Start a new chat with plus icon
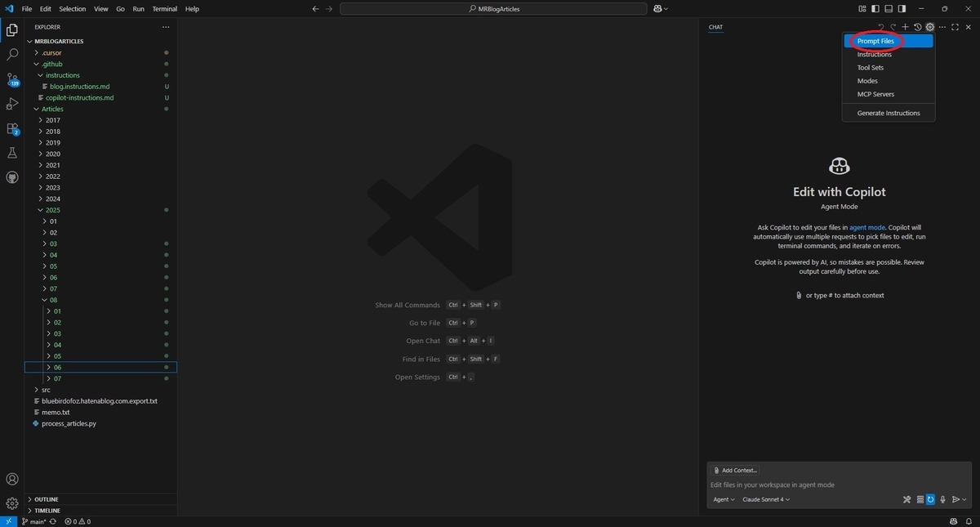The image size is (980, 527). [x=905, y=27]
